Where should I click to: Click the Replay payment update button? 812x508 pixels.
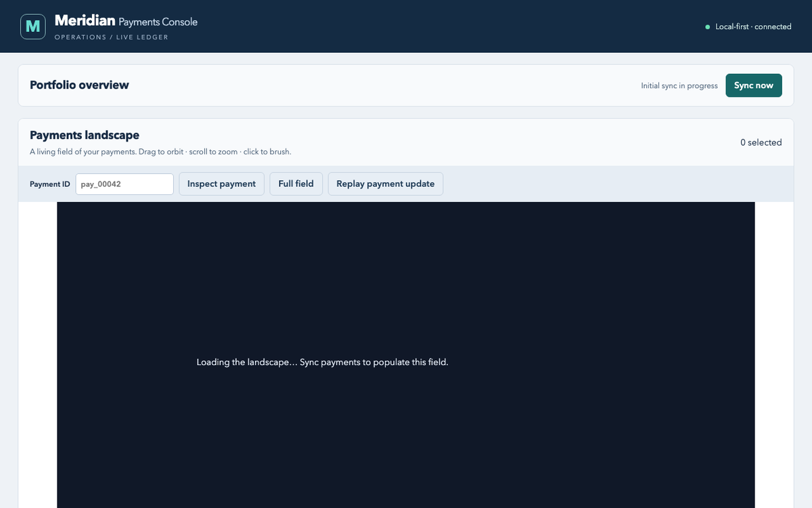[386, 184]
